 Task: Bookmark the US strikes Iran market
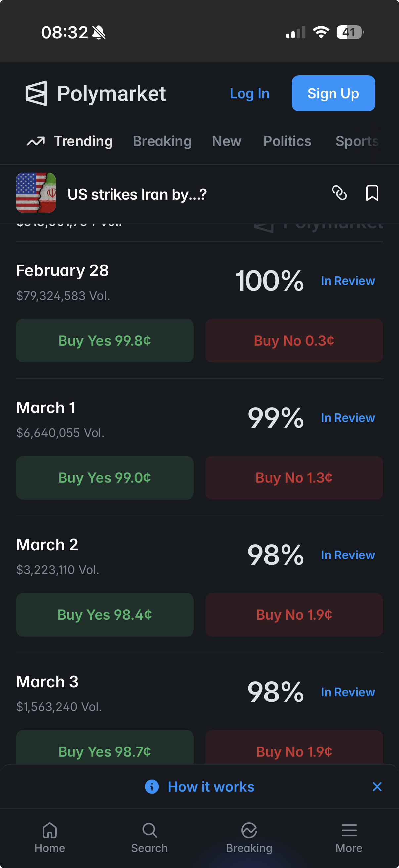pos(372,193)
